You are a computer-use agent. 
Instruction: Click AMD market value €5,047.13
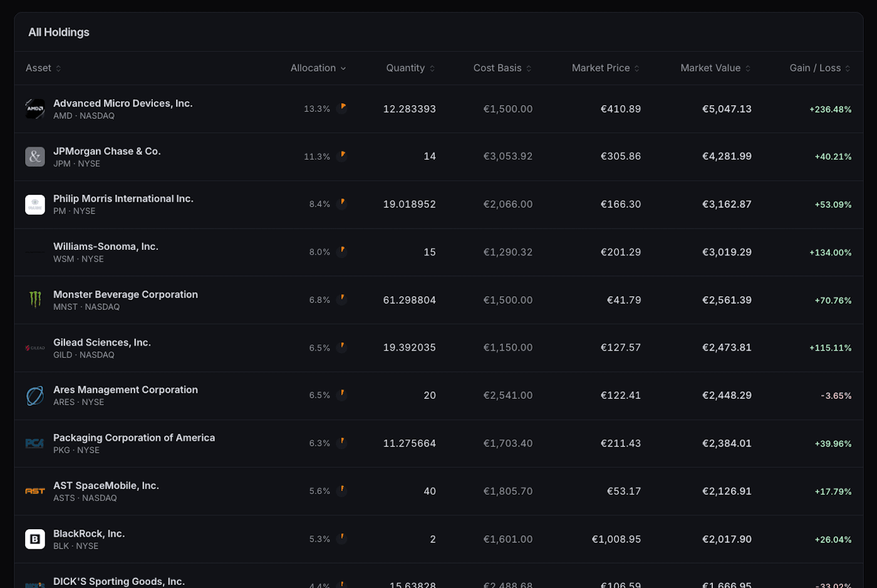(727, 109)
